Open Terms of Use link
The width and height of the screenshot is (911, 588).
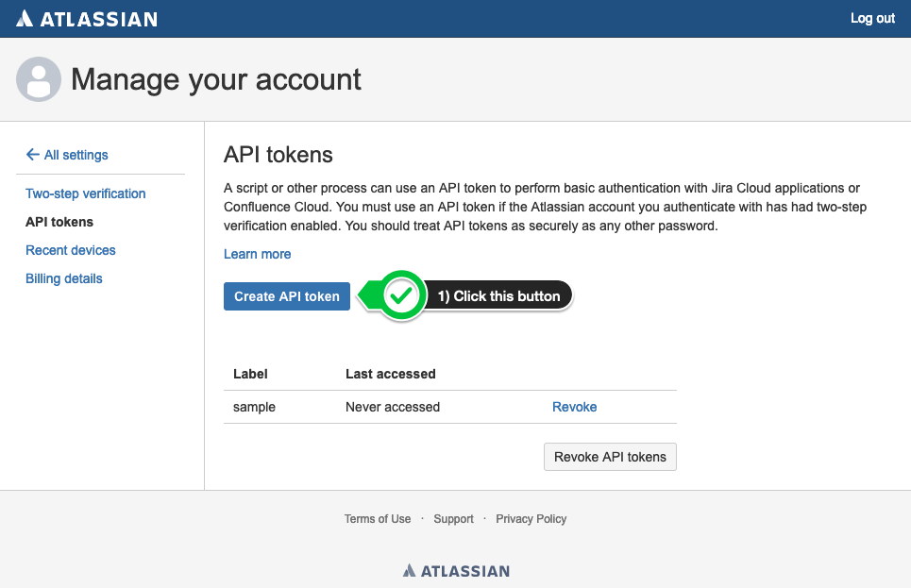point(377,519)
